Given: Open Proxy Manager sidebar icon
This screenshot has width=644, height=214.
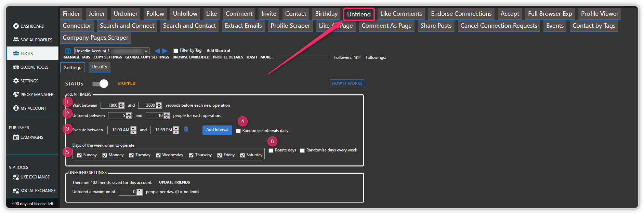Looking at the screenshot, I should pos(16,94).
